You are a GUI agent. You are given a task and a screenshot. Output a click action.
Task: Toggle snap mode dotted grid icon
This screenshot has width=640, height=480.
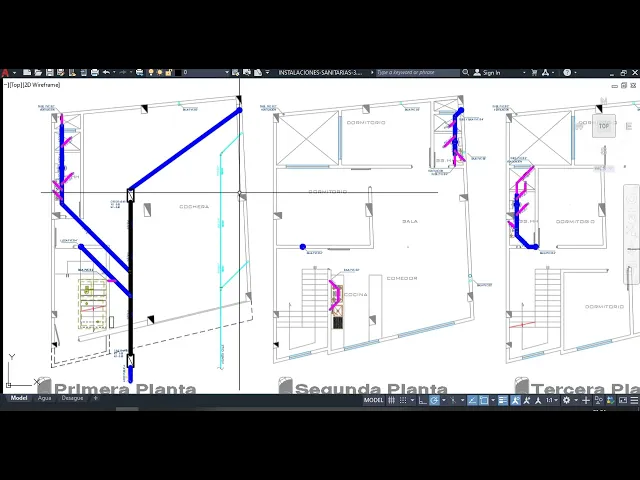[403, 400]
